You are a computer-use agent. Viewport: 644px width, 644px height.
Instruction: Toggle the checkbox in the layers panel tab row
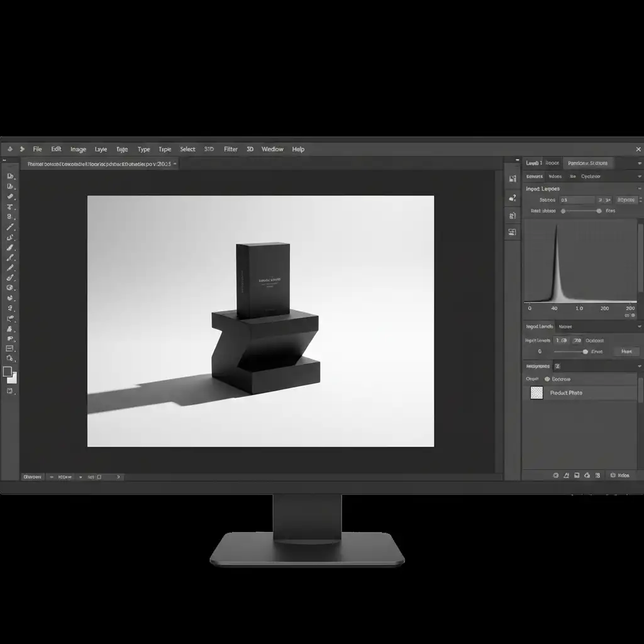click(557, 366)
